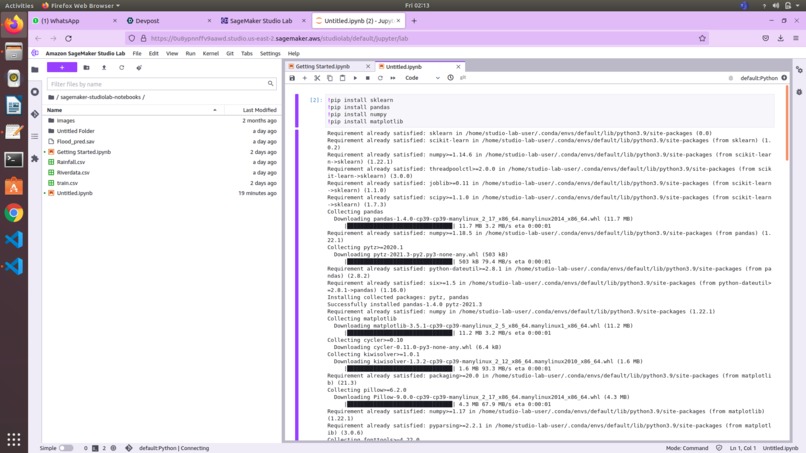This screenshot has height=453, width=806.
Task: Open the Tabs menu
Action: pos(247,53)
